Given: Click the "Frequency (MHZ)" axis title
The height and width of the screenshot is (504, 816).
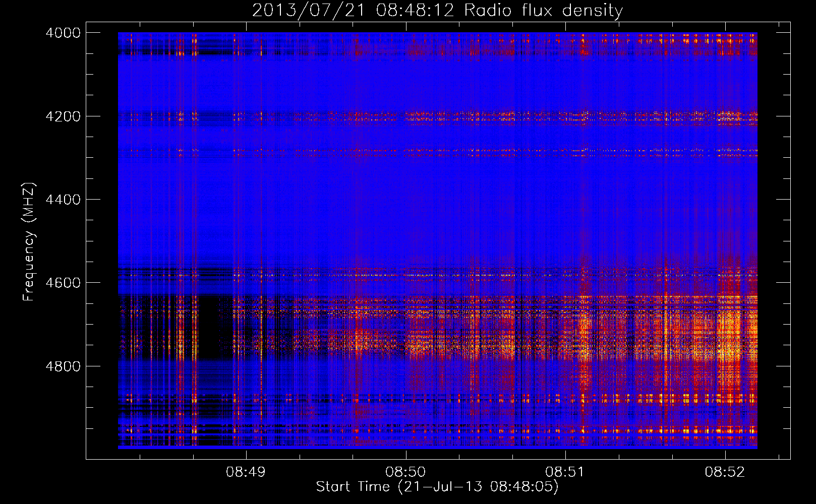Looking at the screenshot, I should (x=29, y=241).
